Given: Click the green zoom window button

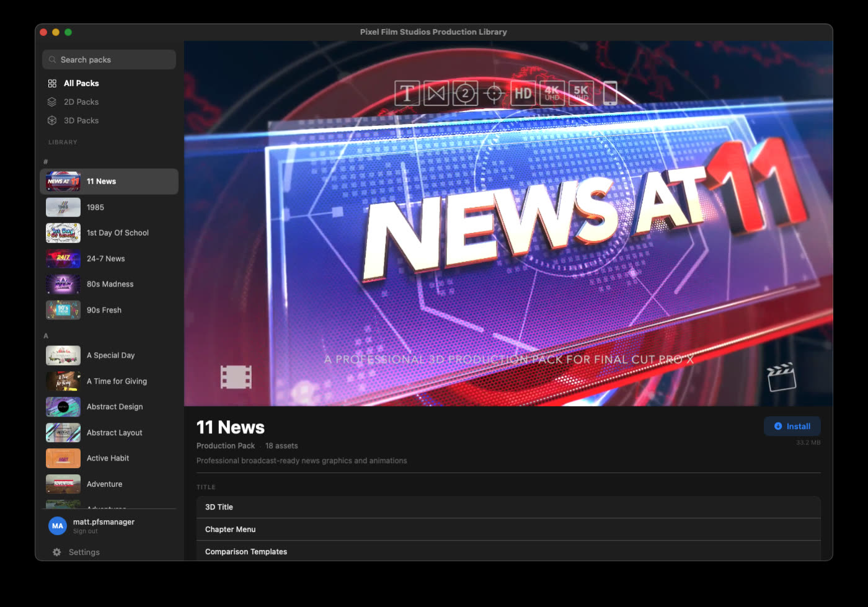Looking at the screenshot, I should click(x=68, y=32).
